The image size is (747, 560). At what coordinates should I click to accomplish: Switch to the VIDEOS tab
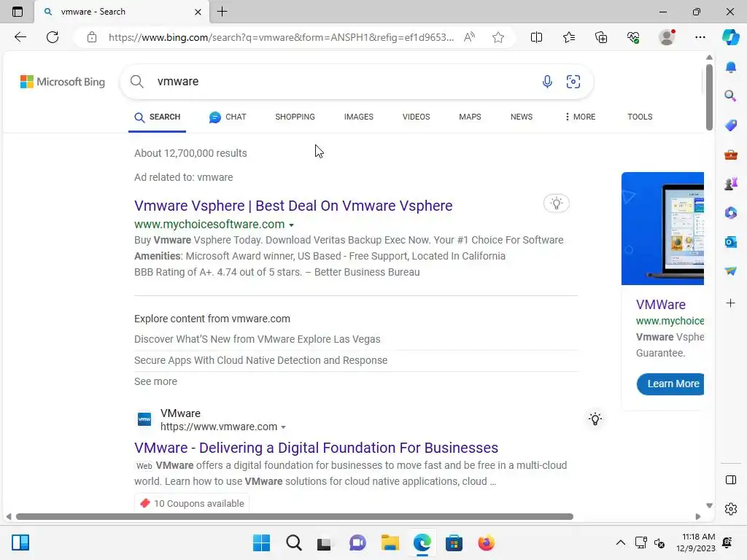[x=416, y=117]
